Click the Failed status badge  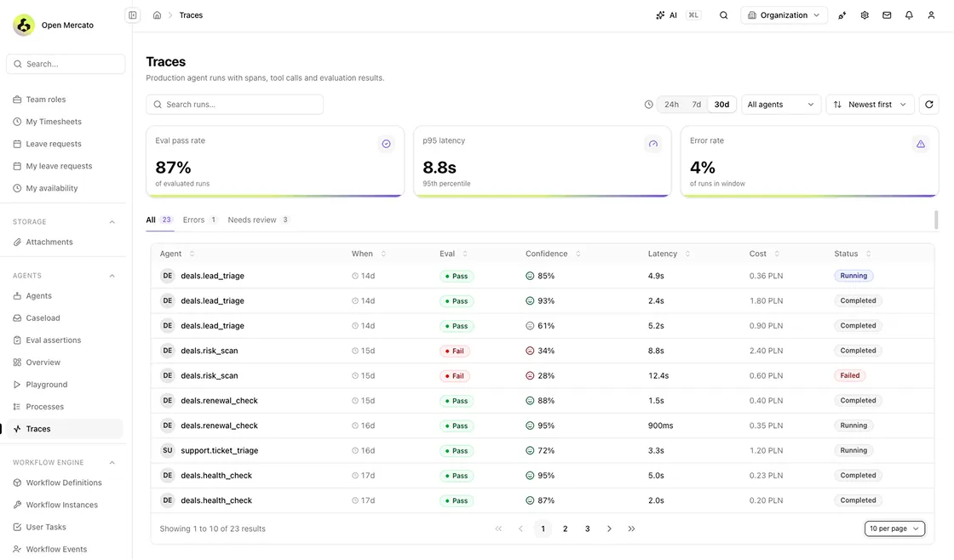click(849, 376)
